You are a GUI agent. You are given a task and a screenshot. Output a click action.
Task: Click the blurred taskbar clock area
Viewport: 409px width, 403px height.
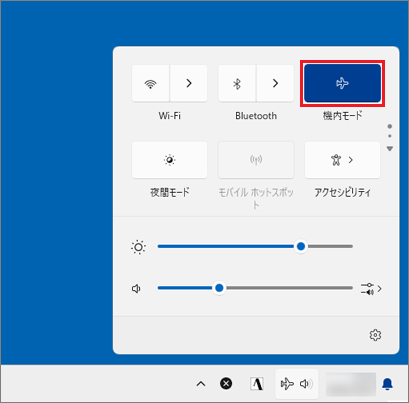351,384
